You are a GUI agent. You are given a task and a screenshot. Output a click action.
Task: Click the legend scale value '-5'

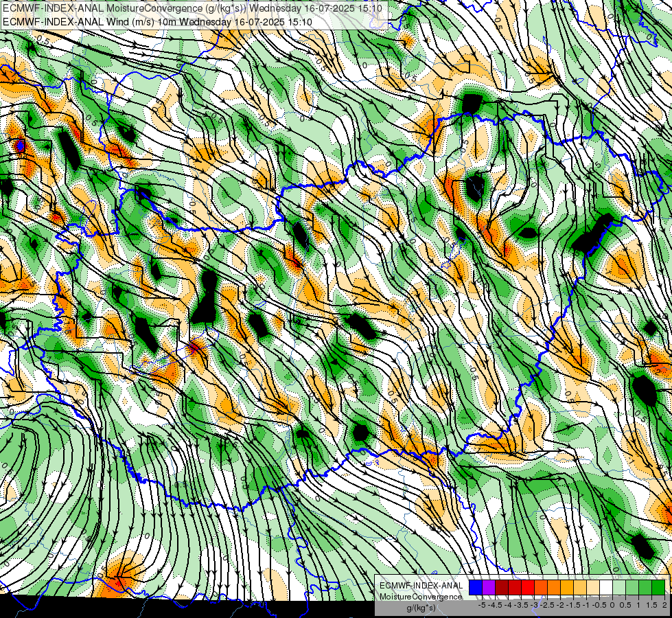pos(482,605)
